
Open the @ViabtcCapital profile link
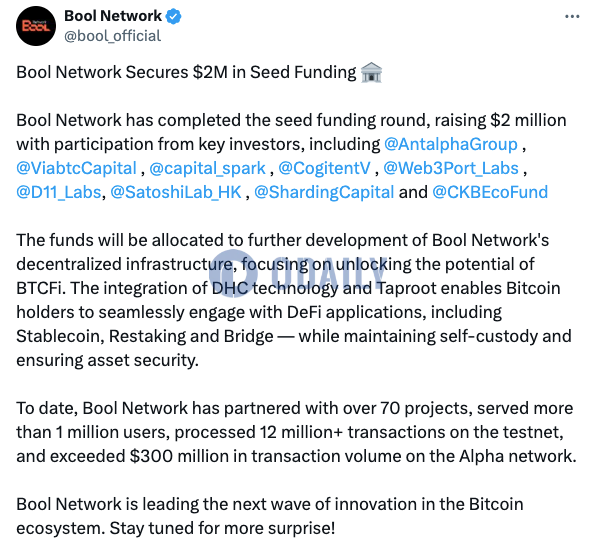(x=76, y=168)
